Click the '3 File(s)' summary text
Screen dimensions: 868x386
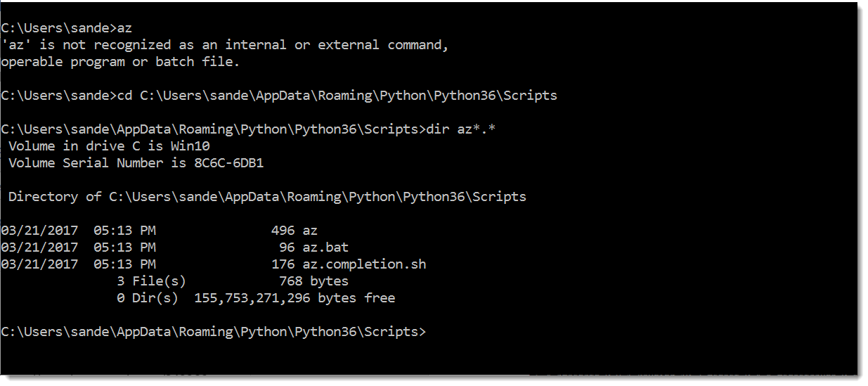pyautogui.click(x=152, y=281)
